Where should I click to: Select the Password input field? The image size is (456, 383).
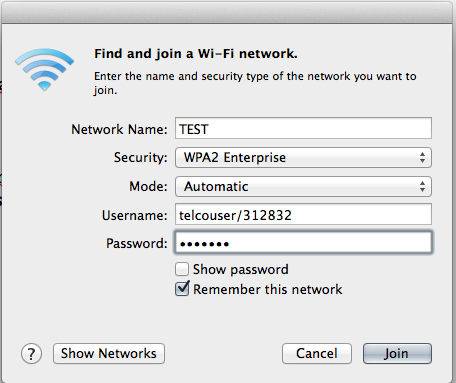[303, 242]
